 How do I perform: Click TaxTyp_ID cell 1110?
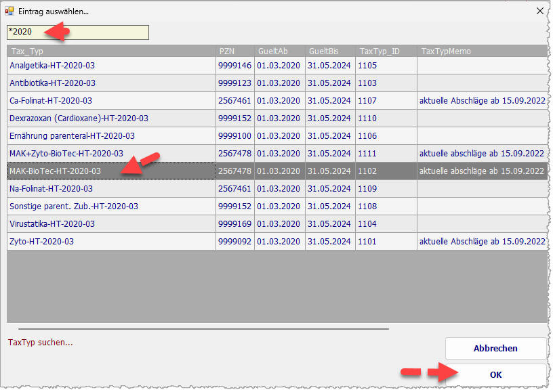click(x=386, y=118)
